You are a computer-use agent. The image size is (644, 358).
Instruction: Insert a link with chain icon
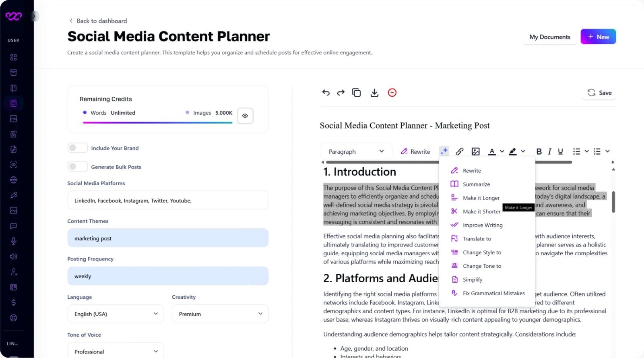[459, 151]
